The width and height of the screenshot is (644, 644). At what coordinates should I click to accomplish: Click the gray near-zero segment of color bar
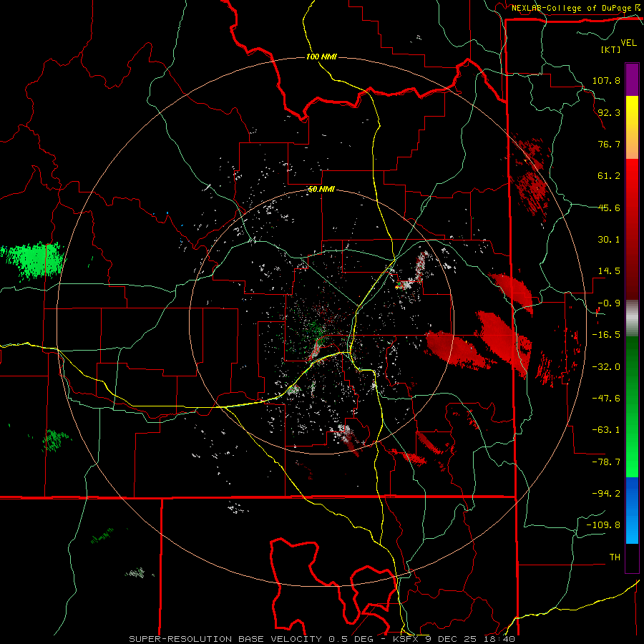[x=632, y=318]
